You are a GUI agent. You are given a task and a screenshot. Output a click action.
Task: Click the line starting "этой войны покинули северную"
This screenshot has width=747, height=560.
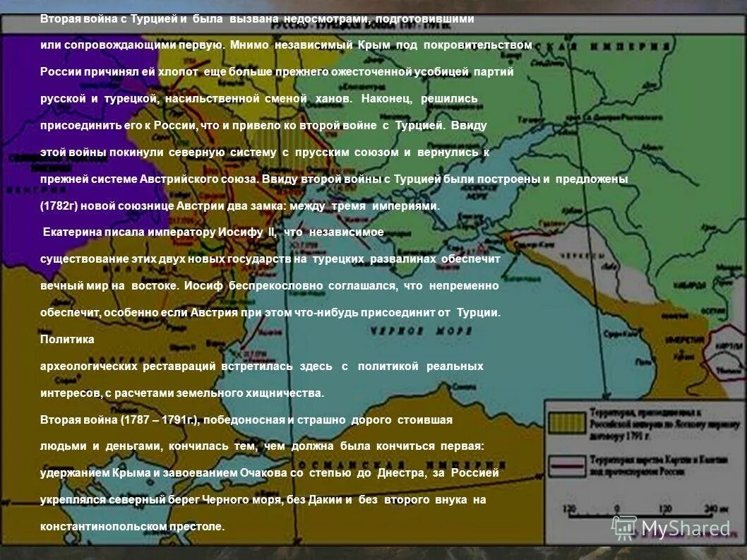tap(265, 153)
